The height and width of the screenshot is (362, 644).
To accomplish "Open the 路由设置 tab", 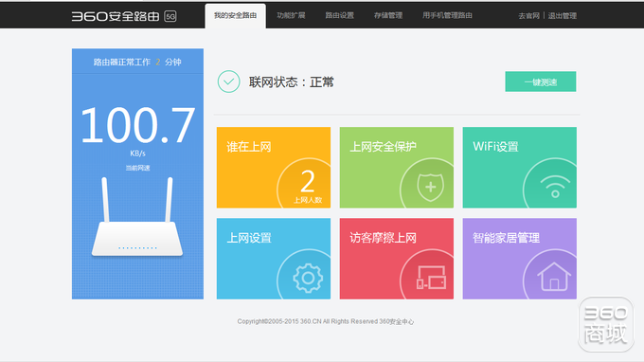I will coord(340,15).
